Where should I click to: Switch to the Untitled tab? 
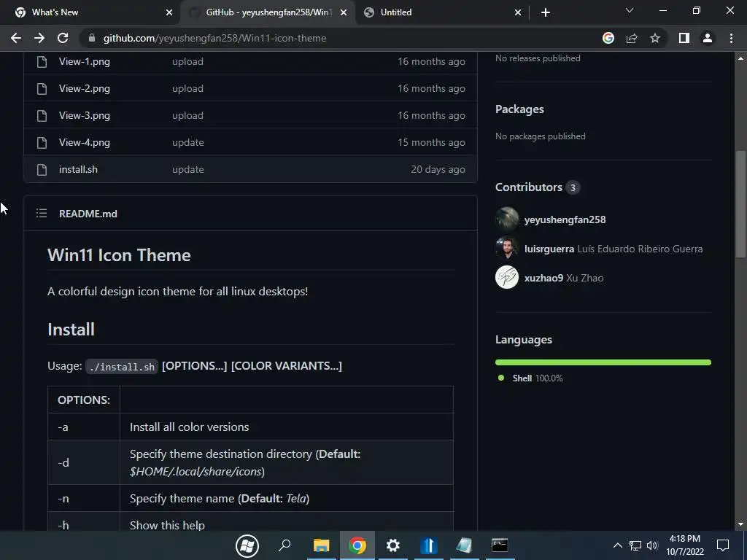coord(442,12)
